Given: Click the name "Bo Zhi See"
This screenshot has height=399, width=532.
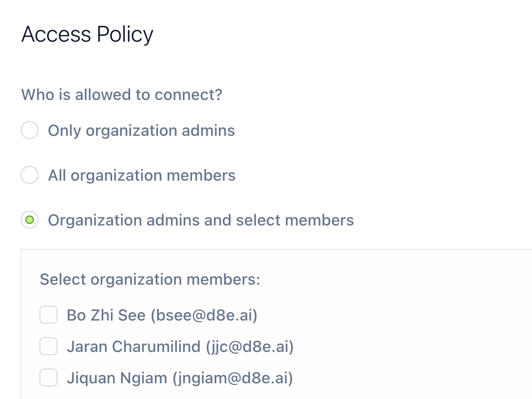Looking at the screenshot, I should click(106, 315).
